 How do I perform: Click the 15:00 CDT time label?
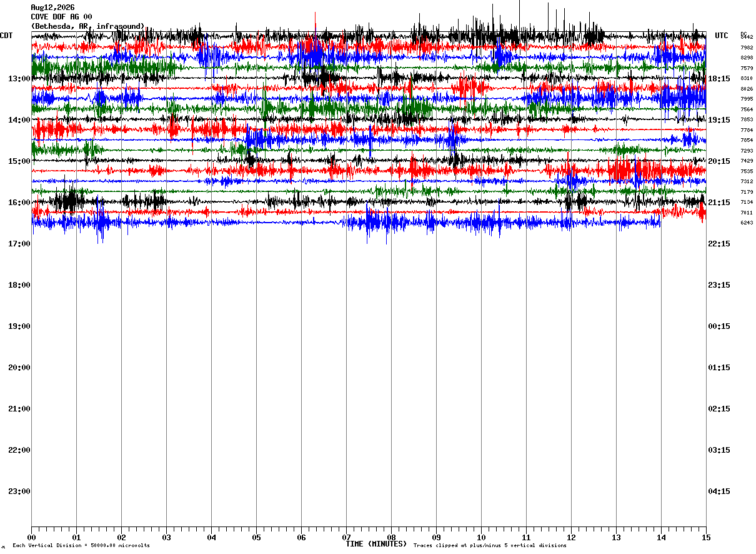point(19,161)
